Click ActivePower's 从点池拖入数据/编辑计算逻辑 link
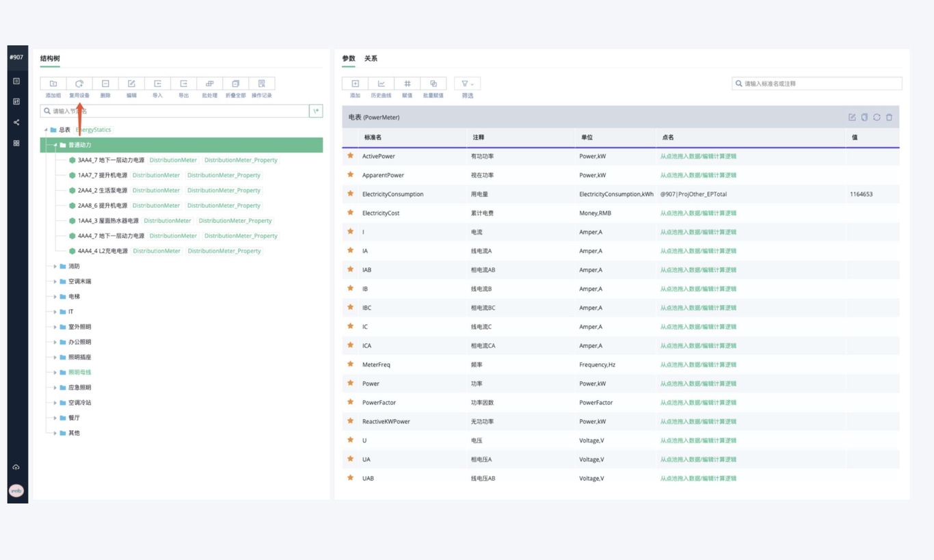This screenshot has height=560, width=934. click(x=698, y=156)
